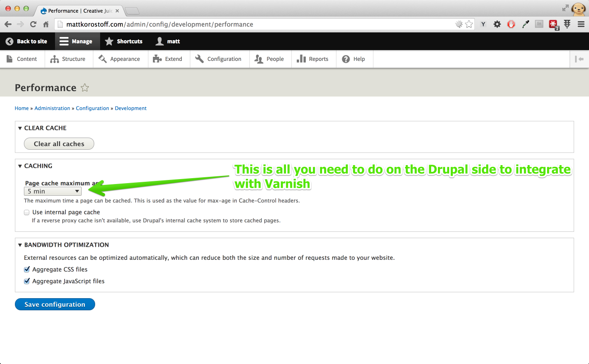Open the Shortcuts menu
The width and height of the screenshot is (589, 364).
124,41
